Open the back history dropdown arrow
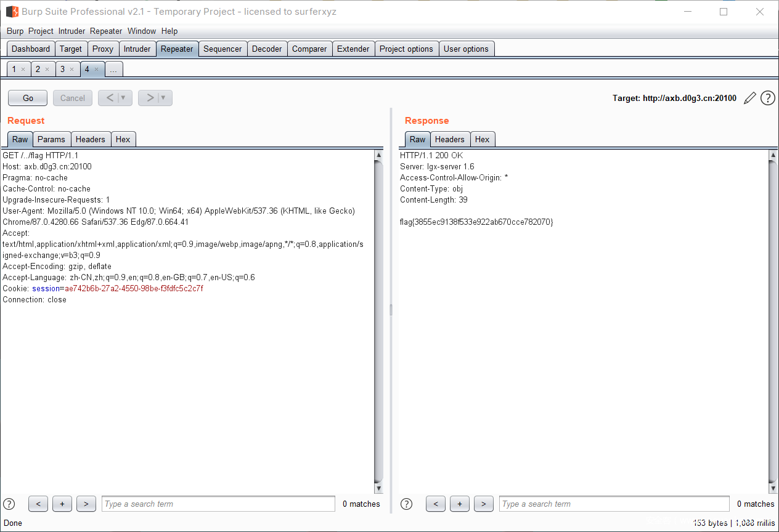 [124, 98]
